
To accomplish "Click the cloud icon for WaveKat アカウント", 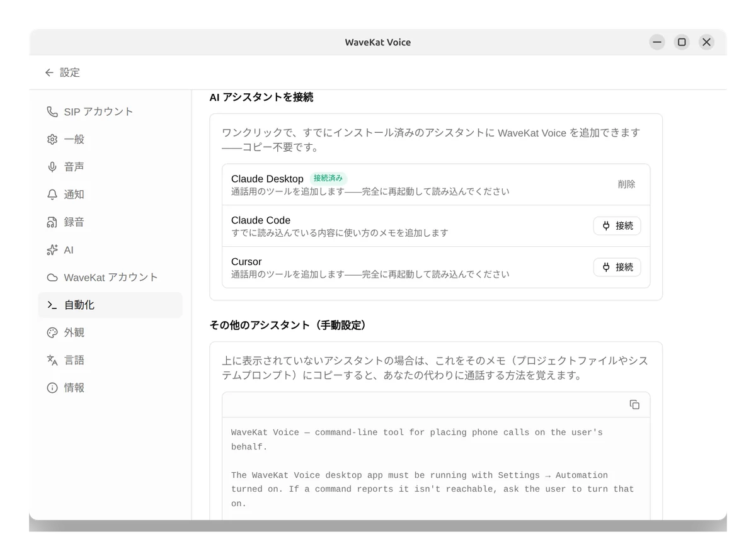I will pos(52,278).
